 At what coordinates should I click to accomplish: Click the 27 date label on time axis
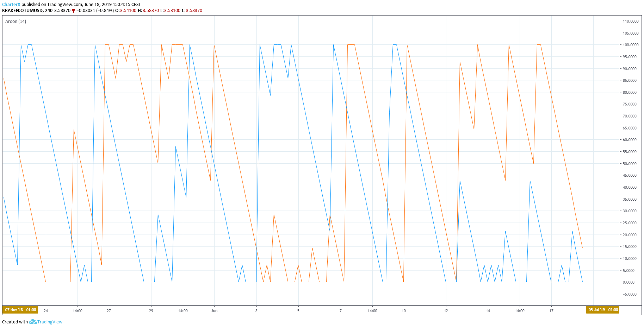(109, 311)
